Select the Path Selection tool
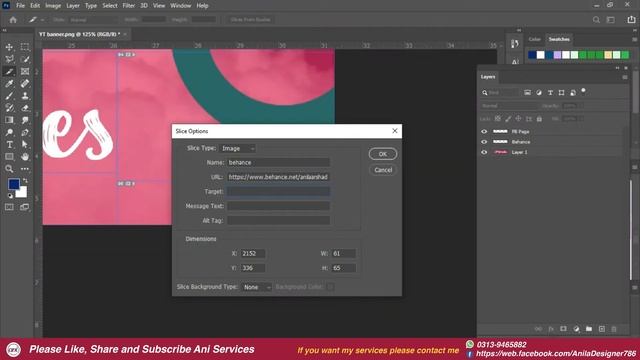Screen dimensions: 640x360 (x=25, y=144)
